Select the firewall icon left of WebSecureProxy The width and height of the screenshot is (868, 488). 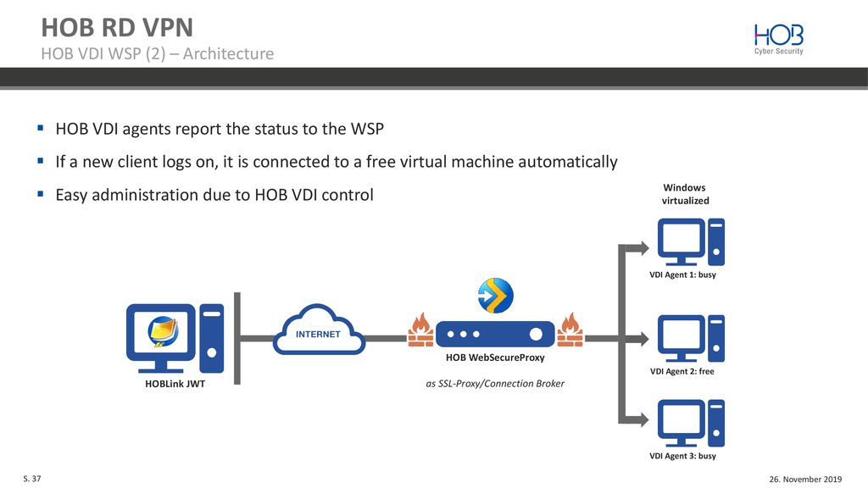click(x=420, y=330)
